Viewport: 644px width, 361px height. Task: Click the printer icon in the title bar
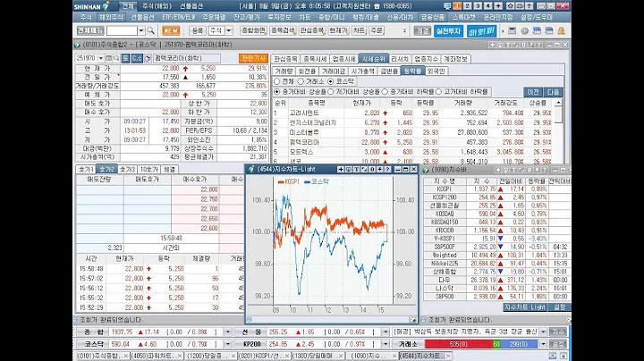(x=520, y=6)
